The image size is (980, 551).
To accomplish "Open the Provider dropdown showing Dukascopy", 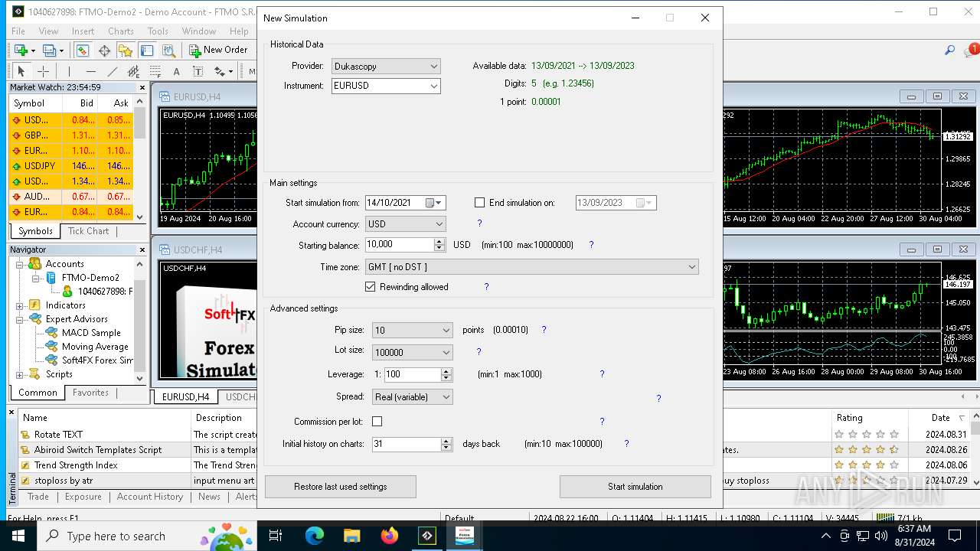I will click(x=386, y=67).
